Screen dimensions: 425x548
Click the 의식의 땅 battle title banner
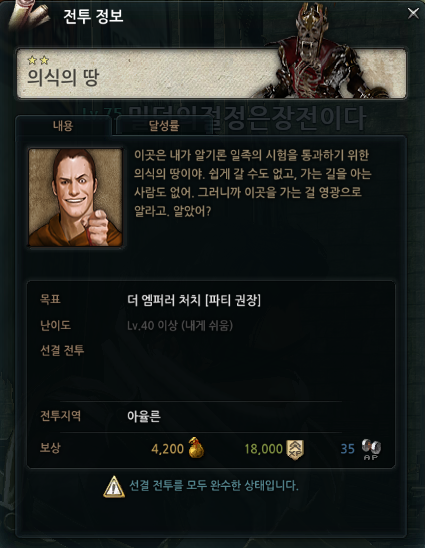[211, 73]
